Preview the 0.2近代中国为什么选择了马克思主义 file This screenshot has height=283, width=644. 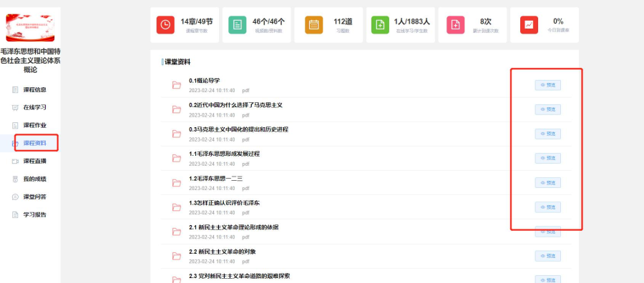point(547,109)
